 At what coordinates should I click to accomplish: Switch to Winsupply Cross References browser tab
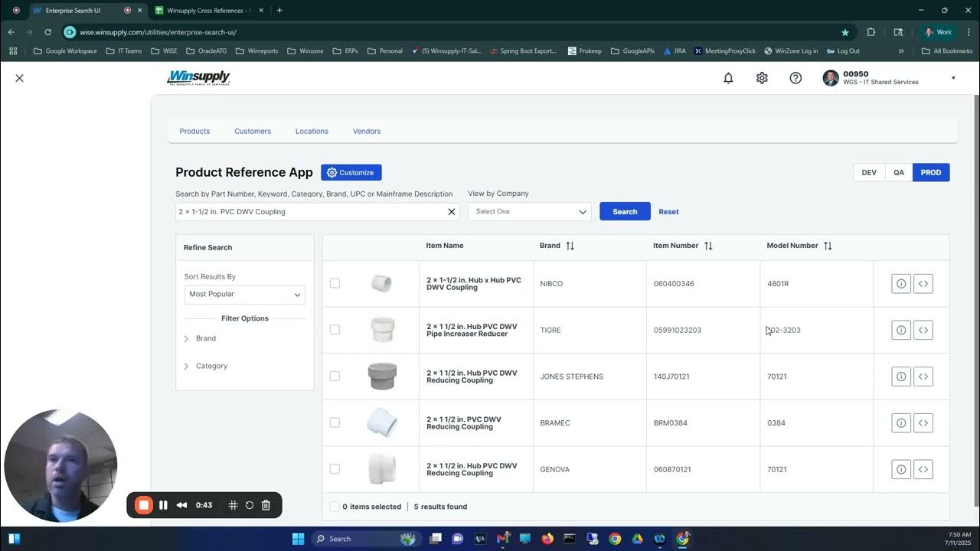tap(210, 11)
